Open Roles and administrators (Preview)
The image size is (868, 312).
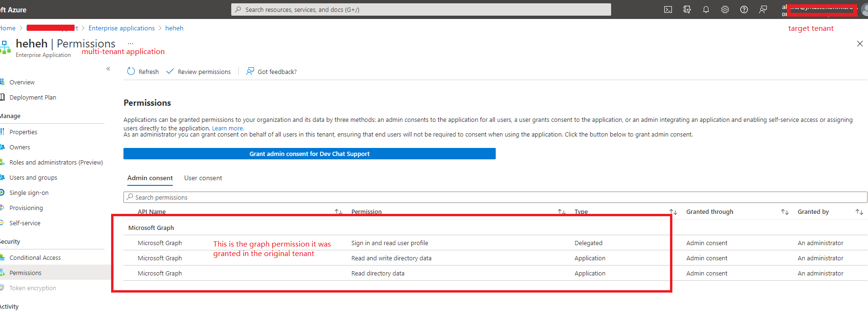click(56, 162)
